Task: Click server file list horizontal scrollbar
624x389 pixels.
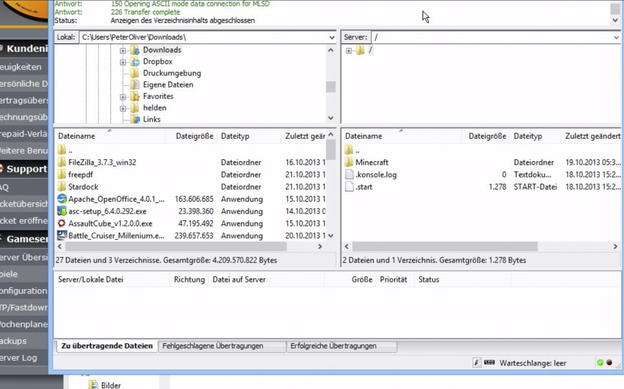Action: pyautogui.click(x=445, y=247)
